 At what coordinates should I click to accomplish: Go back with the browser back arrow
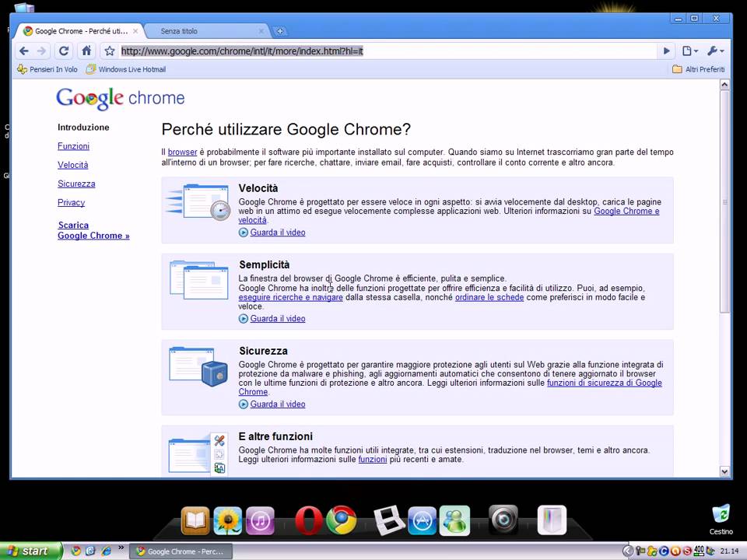(24, 51)
